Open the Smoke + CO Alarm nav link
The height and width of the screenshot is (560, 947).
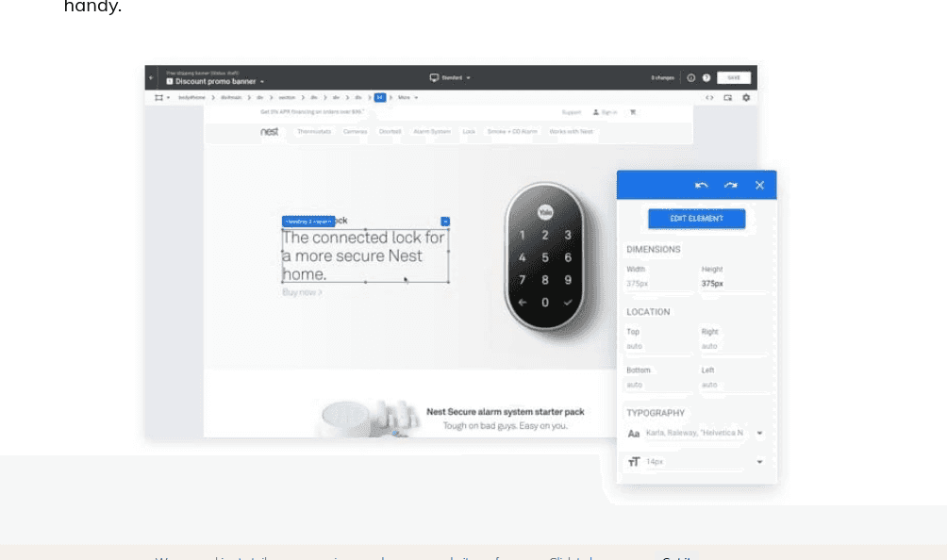click(x=512, y=132)
